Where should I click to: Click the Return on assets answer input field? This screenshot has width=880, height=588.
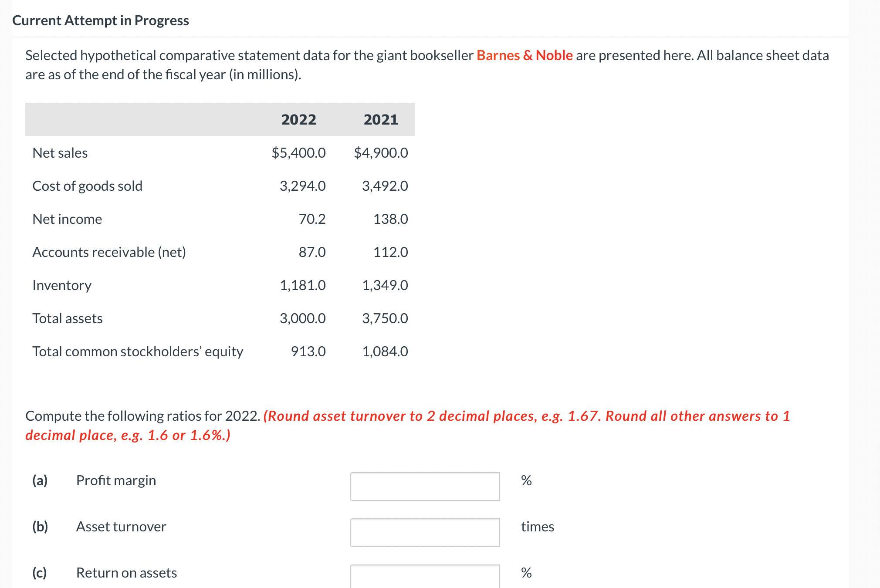click(425, 577)
